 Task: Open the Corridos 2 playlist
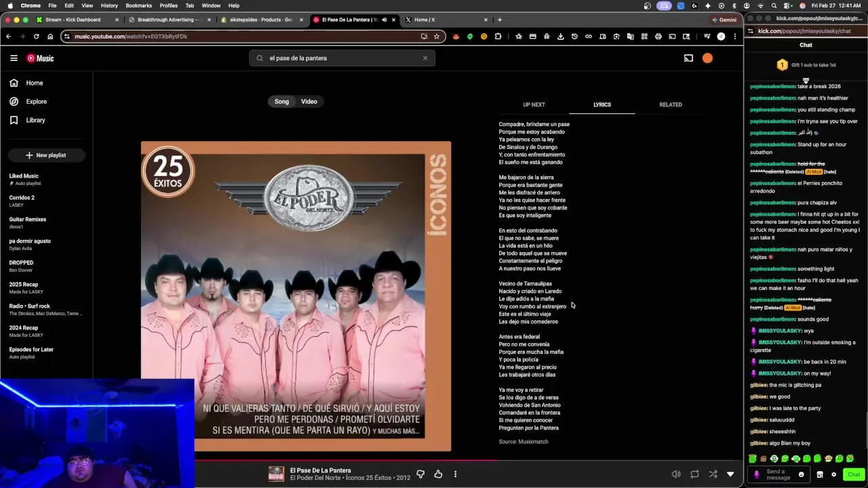point(22,201)
